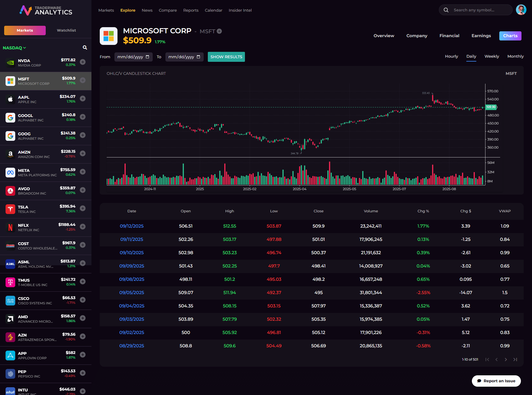
Task: Click plus icon next to MSFT title
Action: pos(219,31)
